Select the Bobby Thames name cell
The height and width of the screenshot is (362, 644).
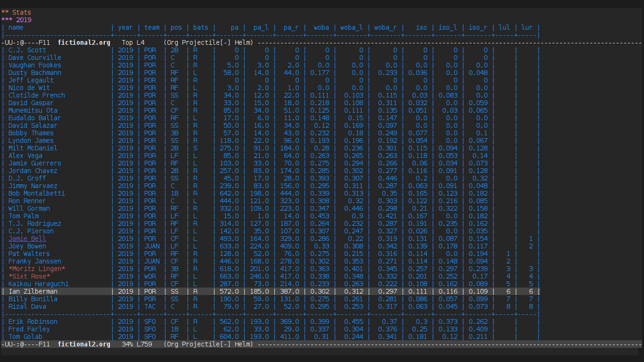click(x=31, y=133)
